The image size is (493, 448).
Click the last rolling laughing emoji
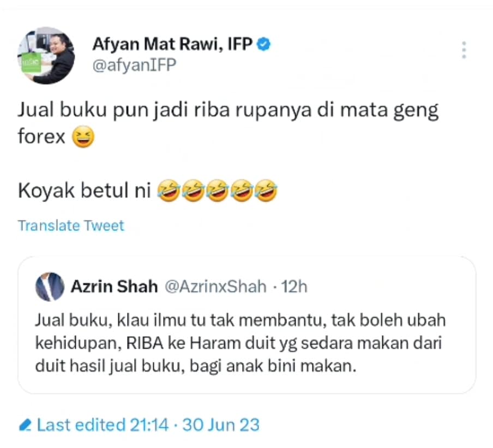[266, 190]
